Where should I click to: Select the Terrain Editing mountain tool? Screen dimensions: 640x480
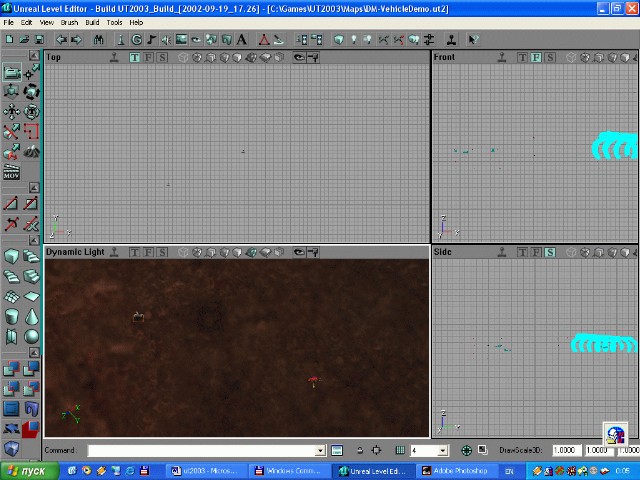click(x=31, y=152)
